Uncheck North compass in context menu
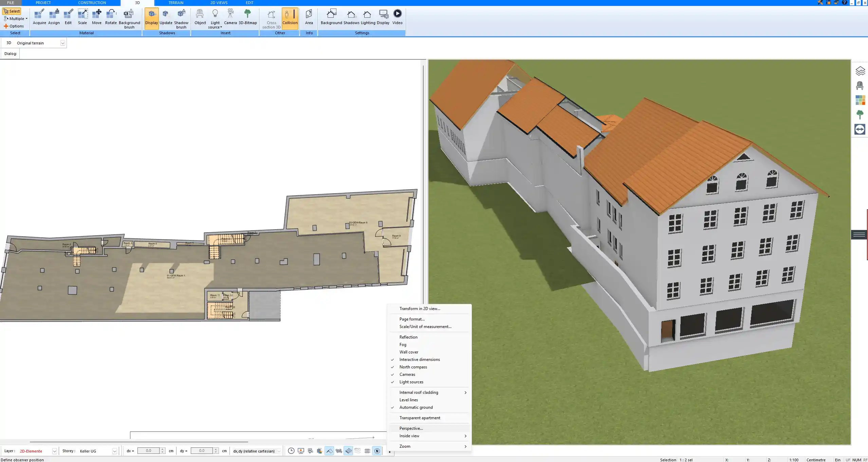 pyautogui.click(x=413, y=367)
